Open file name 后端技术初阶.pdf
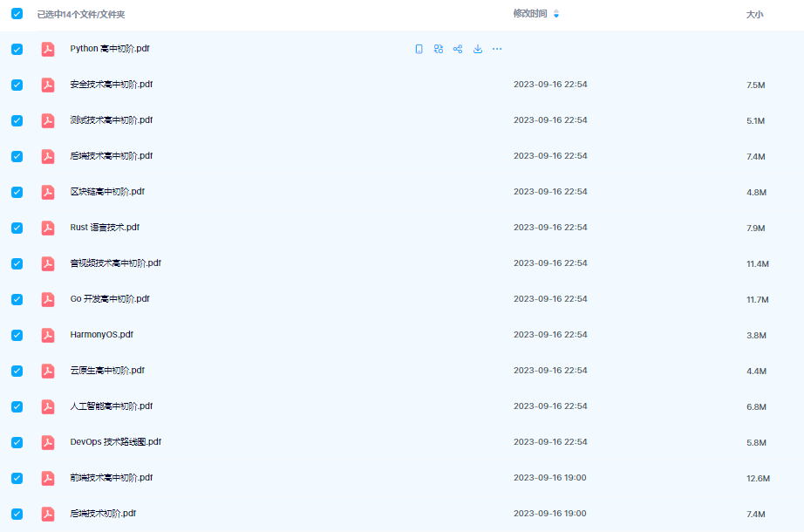This screenshot has width=804, height=532. coord(103,514)
